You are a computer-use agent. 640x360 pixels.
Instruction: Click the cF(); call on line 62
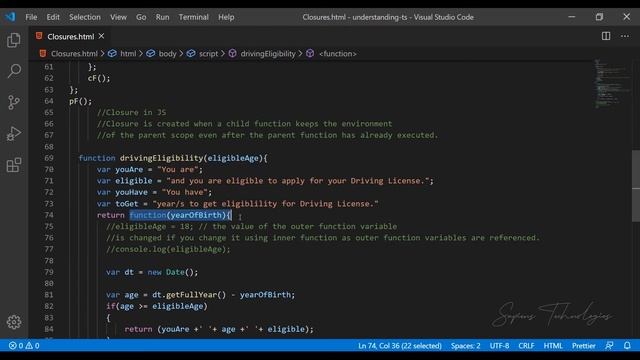[99, 78]
